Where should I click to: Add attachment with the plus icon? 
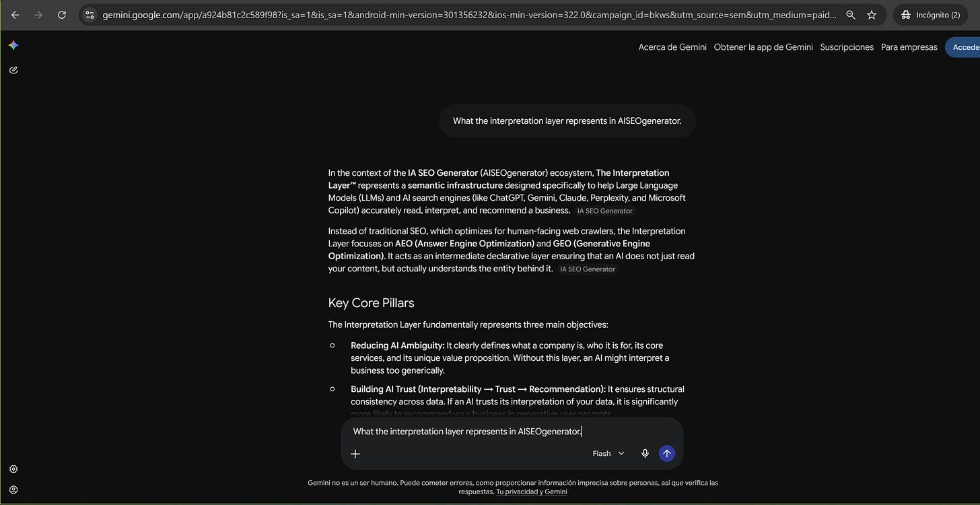point(355,454)
